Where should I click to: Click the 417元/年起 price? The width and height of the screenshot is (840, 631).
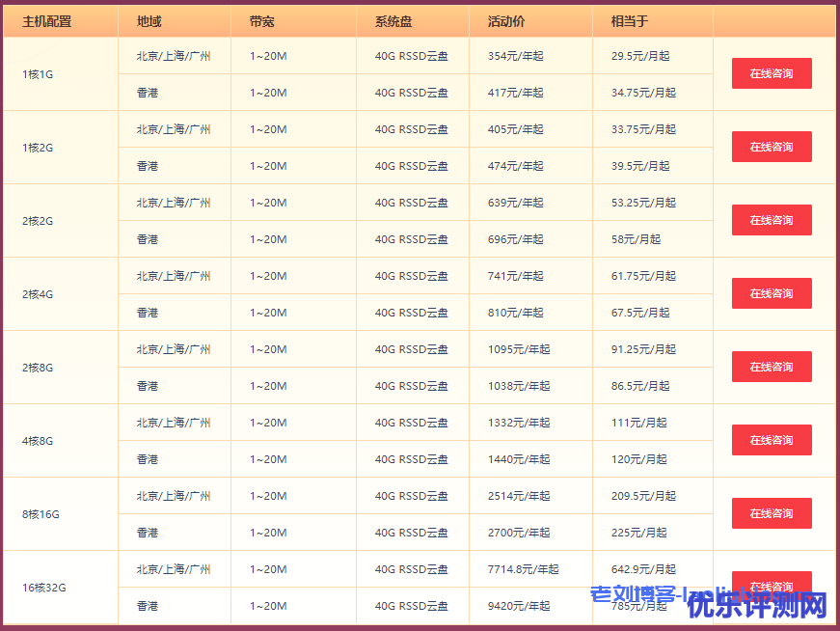click(515, 93)
